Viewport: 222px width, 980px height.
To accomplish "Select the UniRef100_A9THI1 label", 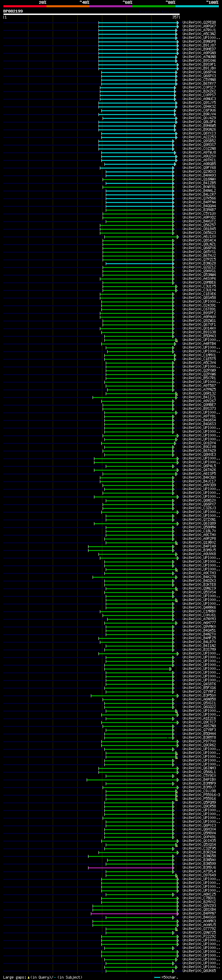I will (x=199, y=160).
